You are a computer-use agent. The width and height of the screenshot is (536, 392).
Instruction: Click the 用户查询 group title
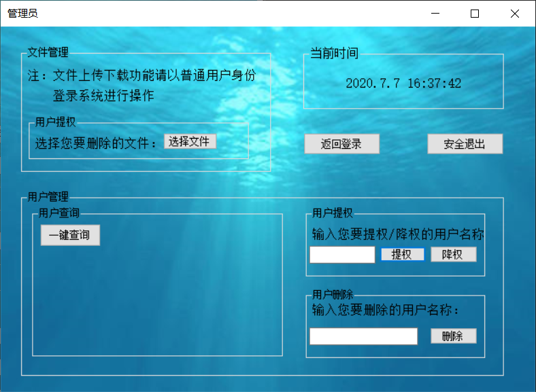pyautogui.click(x=58, y=213)
